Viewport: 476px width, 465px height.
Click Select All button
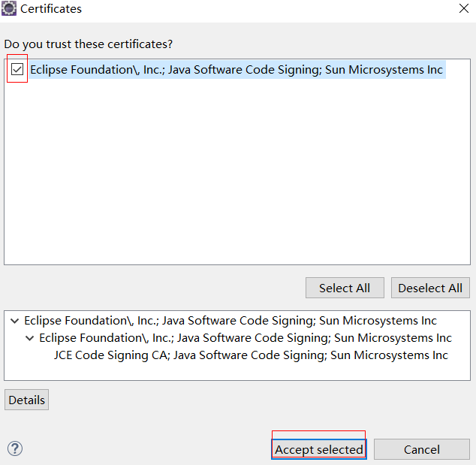click(x=345, y=288)
